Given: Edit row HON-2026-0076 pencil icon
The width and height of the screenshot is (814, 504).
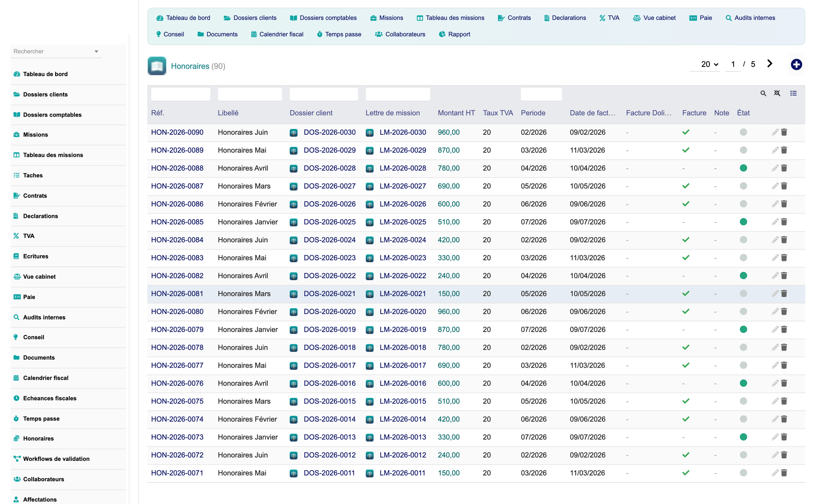Looking at the screenshot, I should click(775, 383).
